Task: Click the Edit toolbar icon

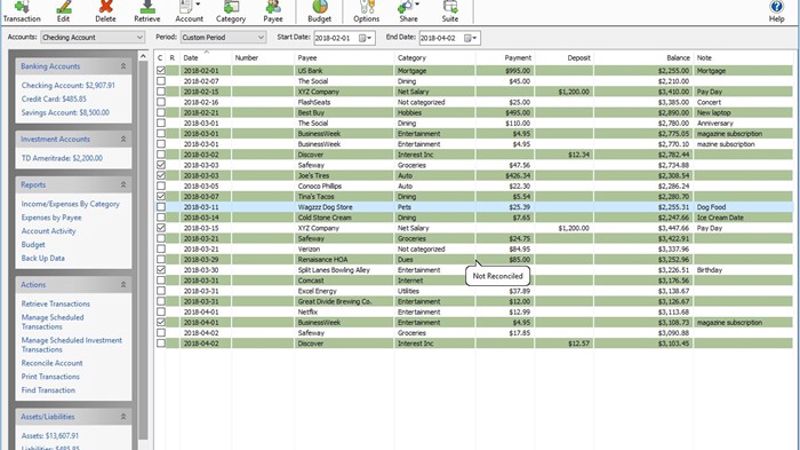Action: 63,11
